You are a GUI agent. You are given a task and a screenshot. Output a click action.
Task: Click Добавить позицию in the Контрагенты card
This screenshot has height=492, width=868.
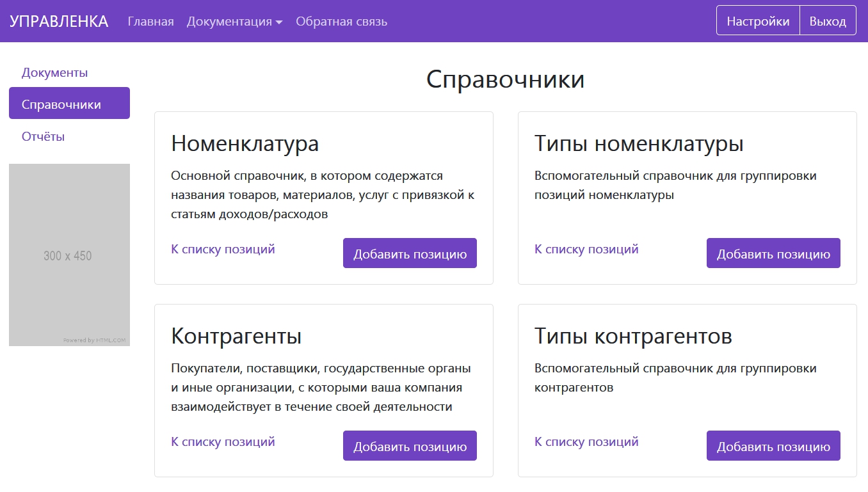[x=410, y=446]
